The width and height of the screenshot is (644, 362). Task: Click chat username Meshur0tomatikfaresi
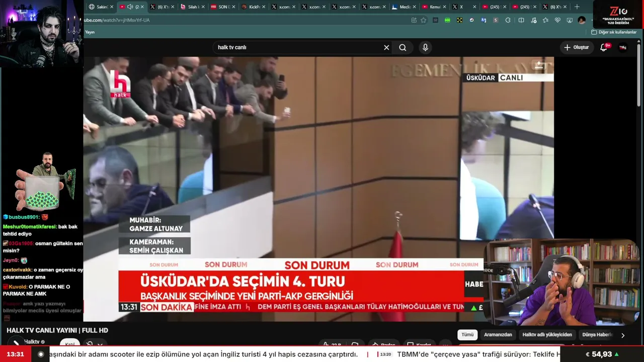tap(30, 227)
